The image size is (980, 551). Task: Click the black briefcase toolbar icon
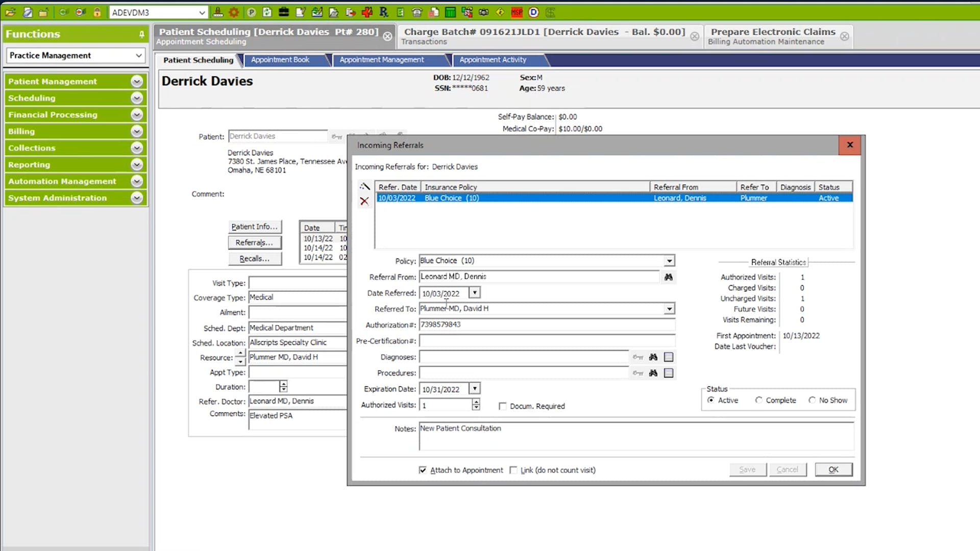284,12
